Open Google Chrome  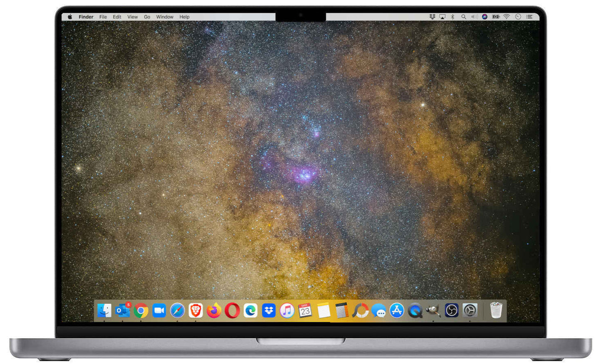pos(141,310)
